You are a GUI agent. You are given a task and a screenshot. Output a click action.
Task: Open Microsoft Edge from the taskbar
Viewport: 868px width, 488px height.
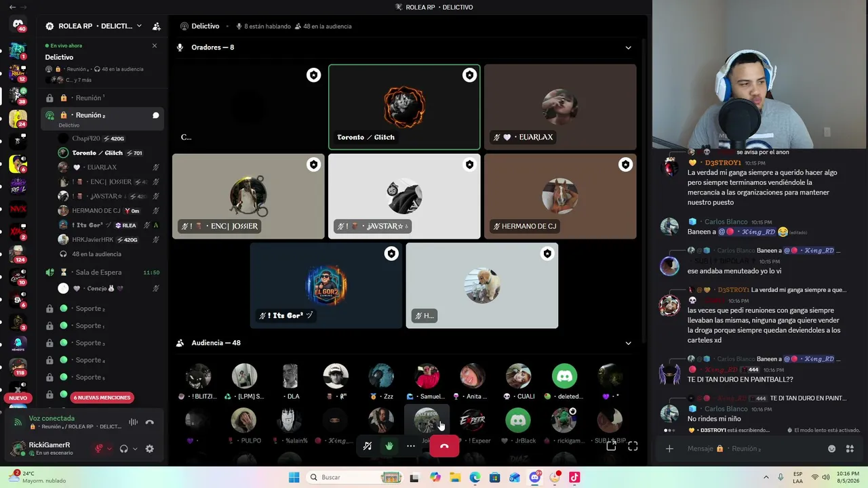point(475,477)
